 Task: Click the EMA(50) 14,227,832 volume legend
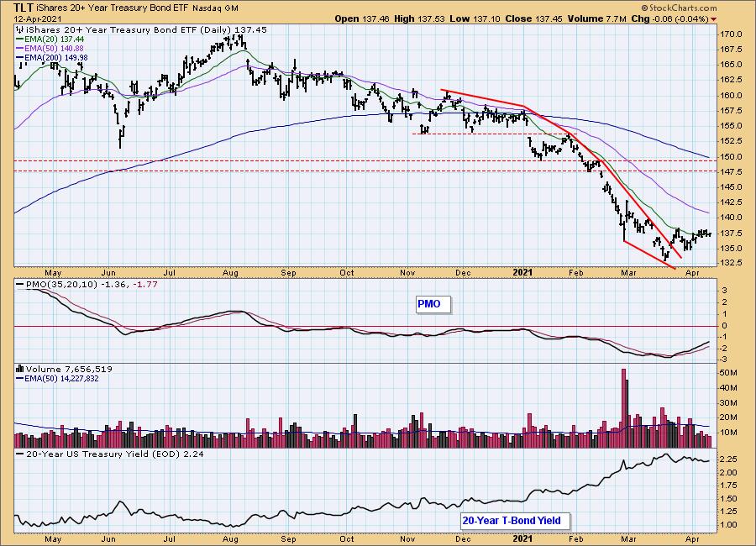(x=61, y=379)
